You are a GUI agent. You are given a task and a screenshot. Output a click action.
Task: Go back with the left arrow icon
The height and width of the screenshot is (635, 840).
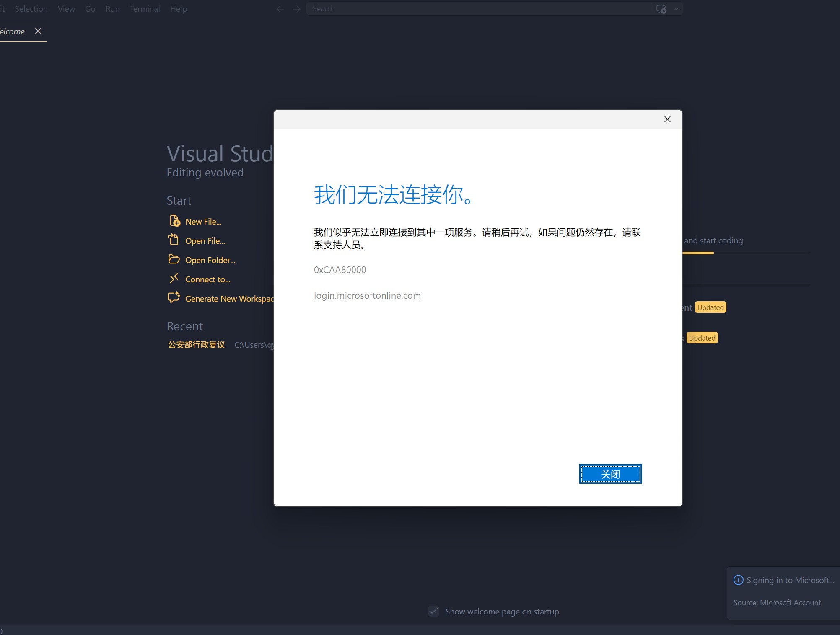click(x=280, y=9)
